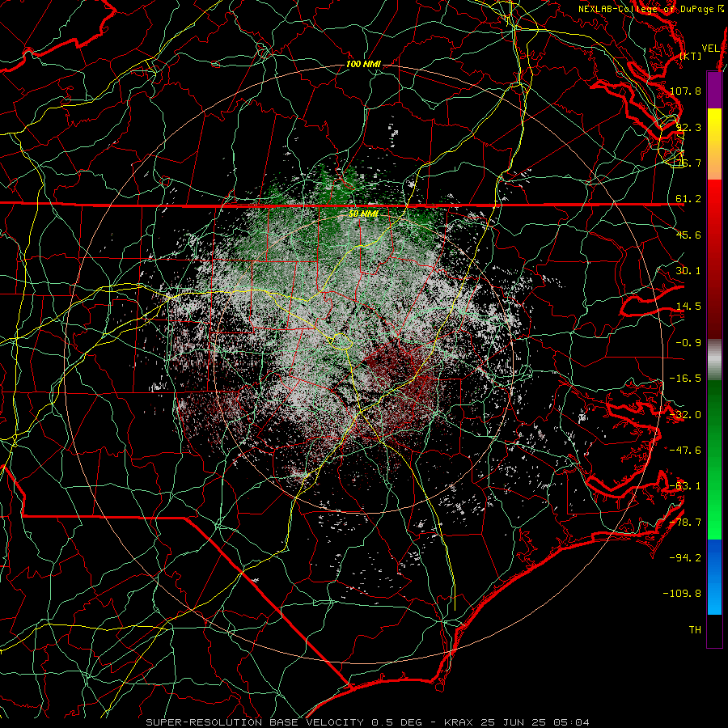Click the 30.1 velocity scale value
The height and width of the screenshot is (728, 728).
point(688,271)
